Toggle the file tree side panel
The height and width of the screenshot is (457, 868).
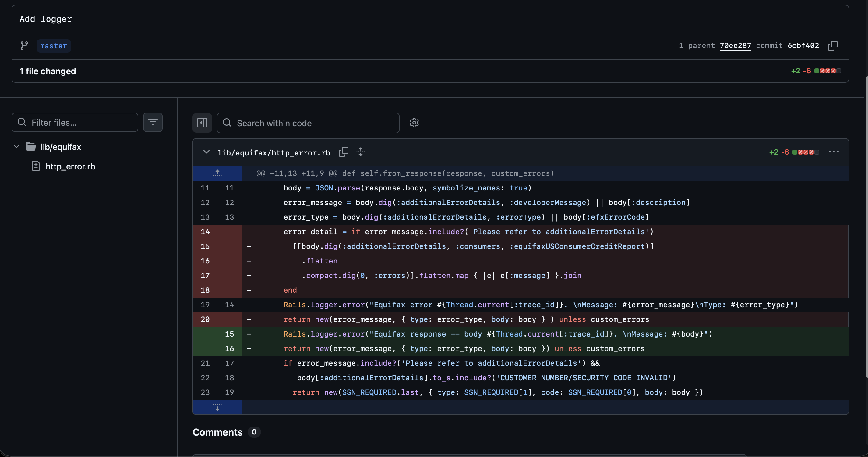point(202,123)
